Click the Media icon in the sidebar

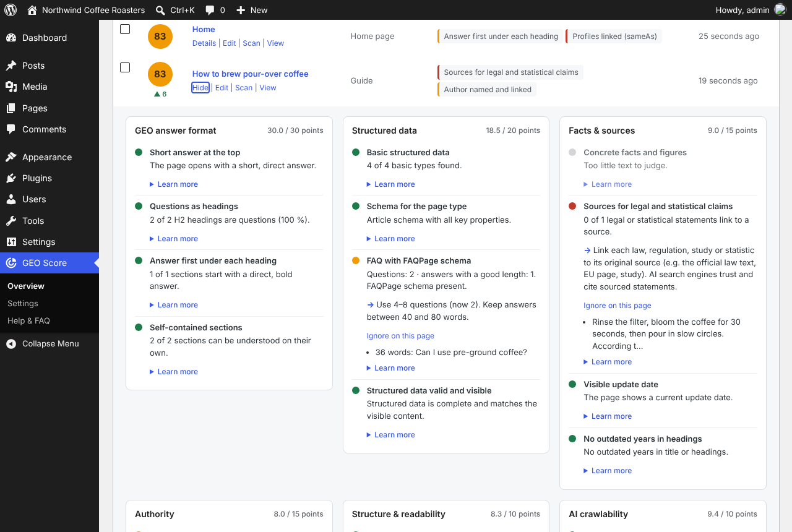(x=11, y=87)
